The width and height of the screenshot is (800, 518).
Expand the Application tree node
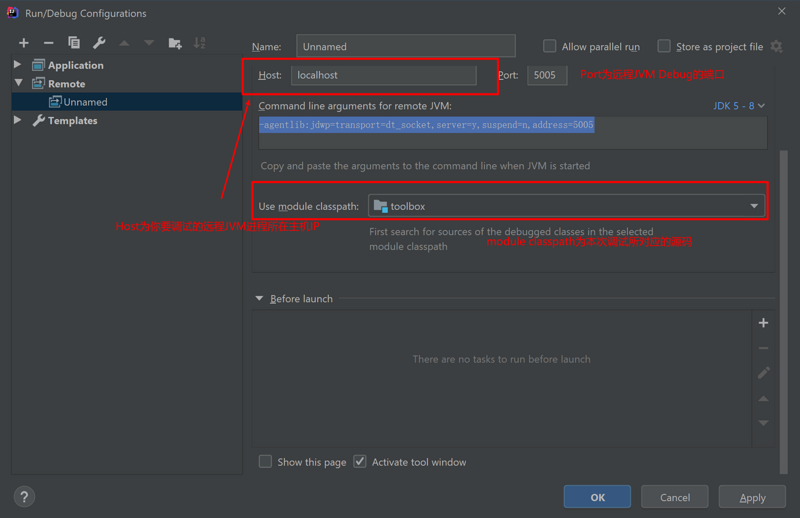click(x=18, y=65)
